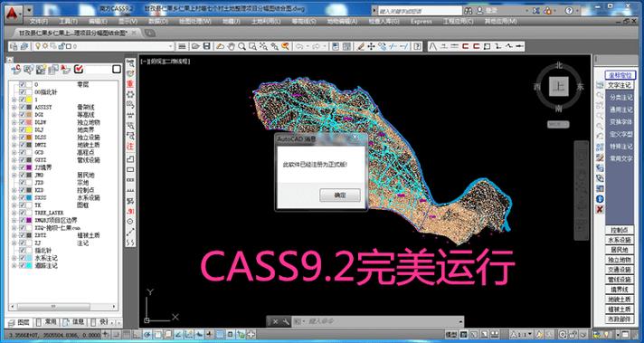The width and height of the screenshot is (644, 343).
Task: Click the Open file icon in toolbar
Action: pyautogui.click(x=196, y=46)
